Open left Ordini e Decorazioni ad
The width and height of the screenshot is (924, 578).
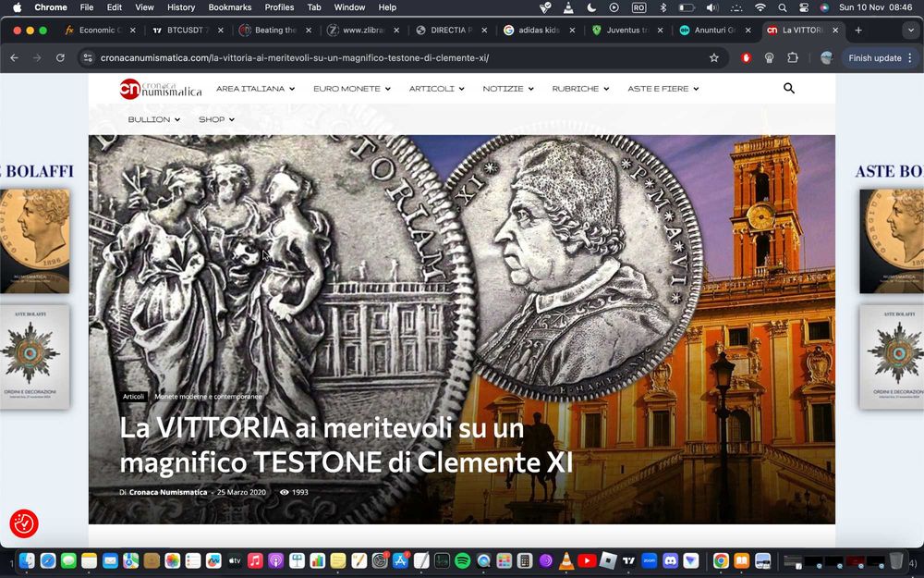tap(35, 356)
